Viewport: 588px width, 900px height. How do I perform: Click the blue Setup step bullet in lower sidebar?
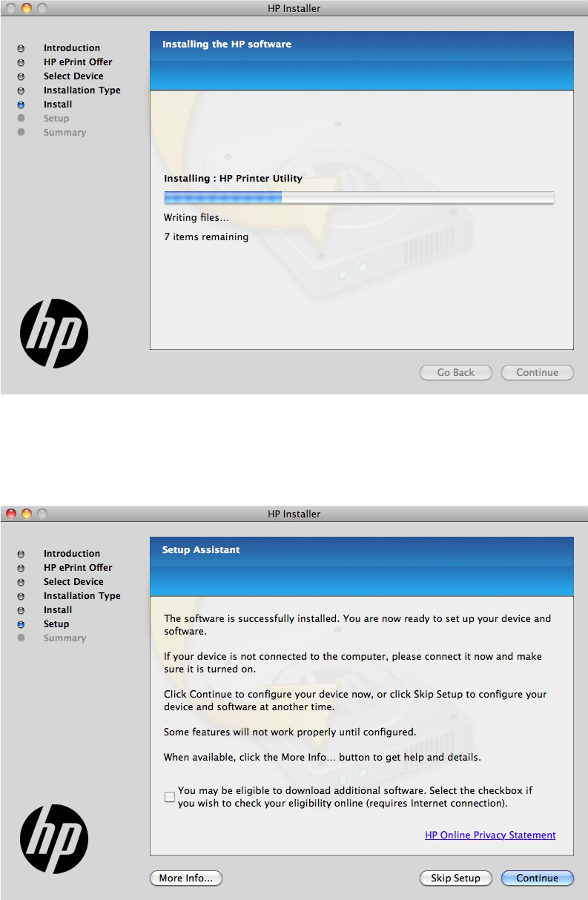(x=21, y=624)
